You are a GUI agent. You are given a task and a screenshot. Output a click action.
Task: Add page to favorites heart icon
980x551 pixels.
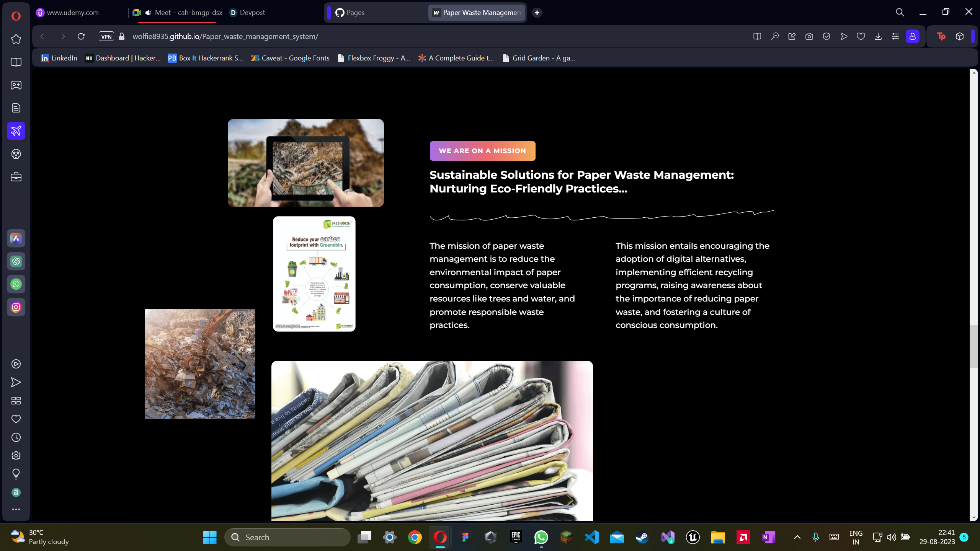click(x=861, y=36)
